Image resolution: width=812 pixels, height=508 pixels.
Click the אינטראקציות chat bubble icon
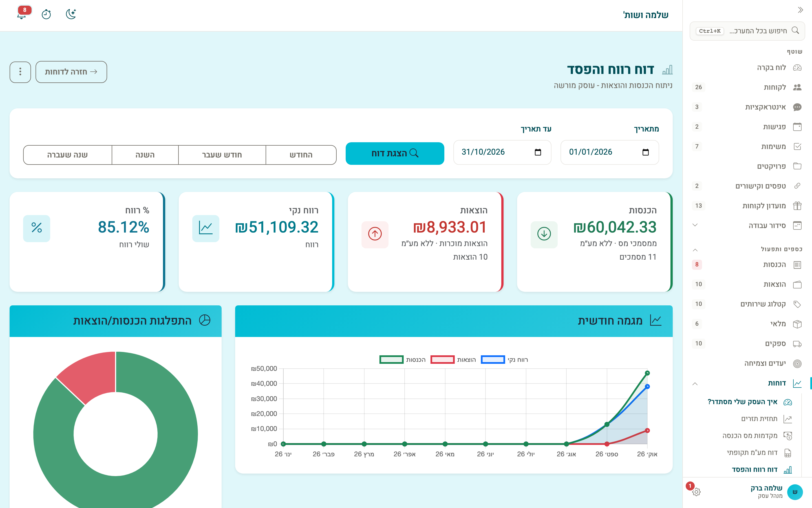pos(797,107)
